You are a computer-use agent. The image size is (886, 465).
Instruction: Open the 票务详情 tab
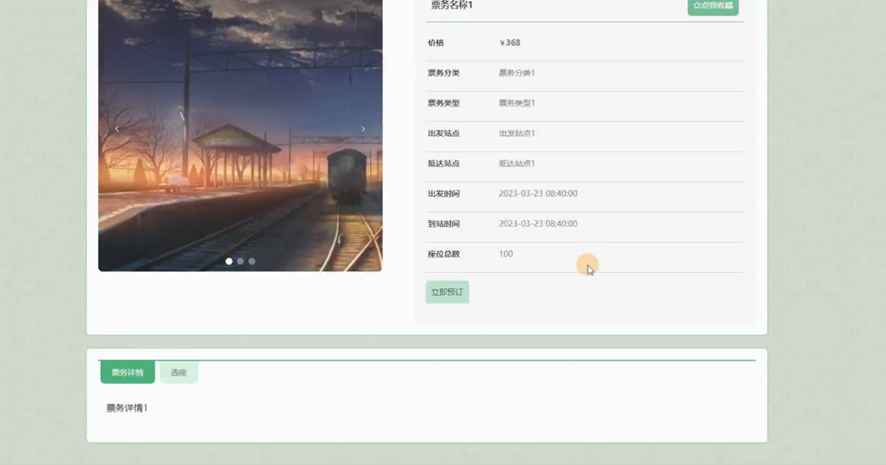[128, 372]
